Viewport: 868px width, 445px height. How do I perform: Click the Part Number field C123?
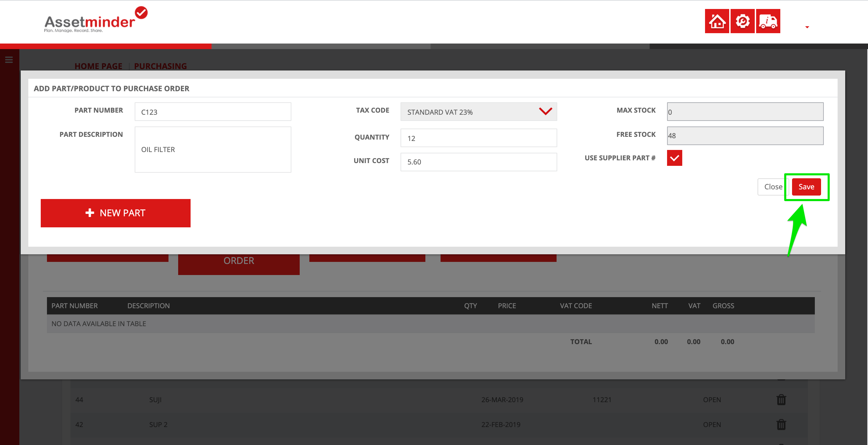click(x=213, y=112)
